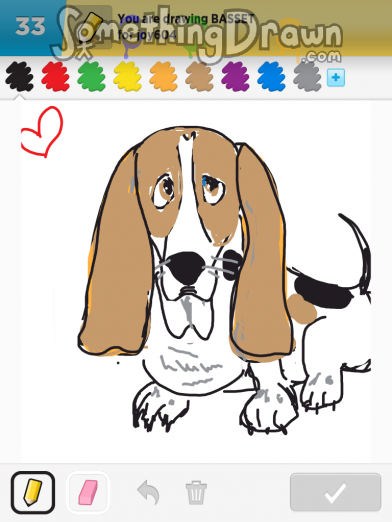Switch to the pink eraser tool
This screenshot has width=392, height=522.
[88, 492]
